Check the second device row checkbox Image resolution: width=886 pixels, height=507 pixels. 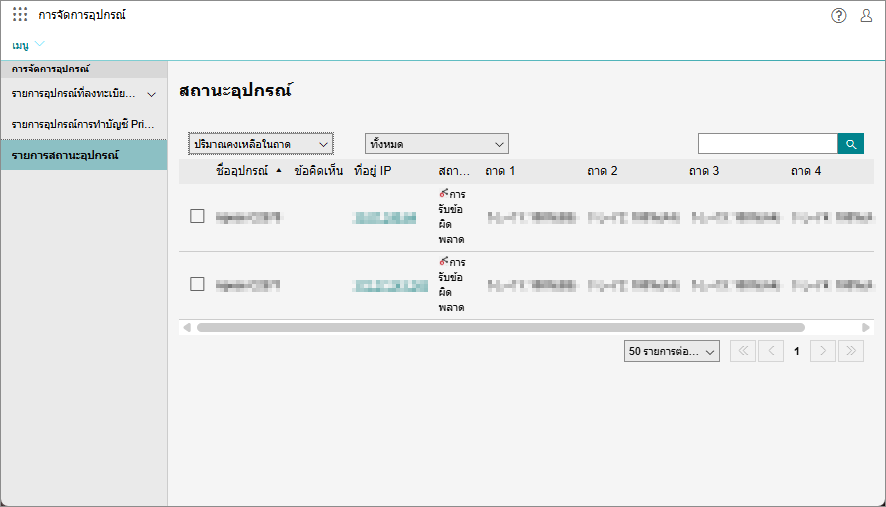click(197, 284)
